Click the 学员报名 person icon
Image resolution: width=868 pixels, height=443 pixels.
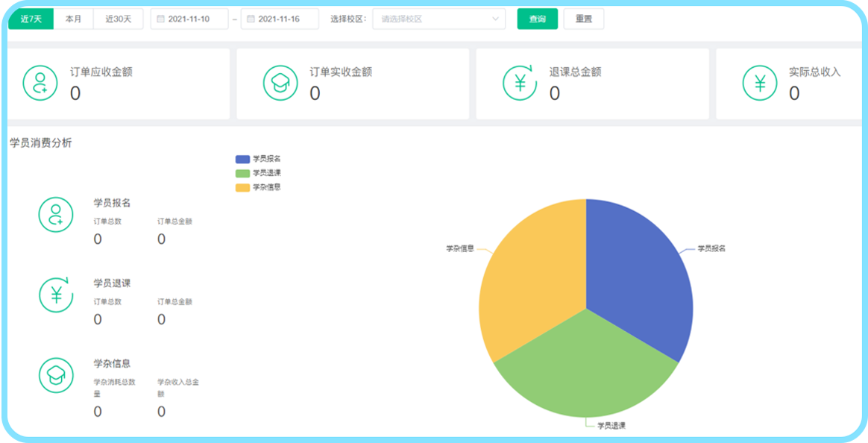[x=56, y=214]
